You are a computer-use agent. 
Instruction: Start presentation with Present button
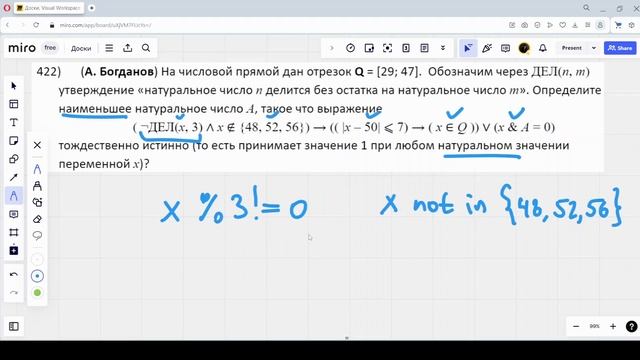point(571,48)
